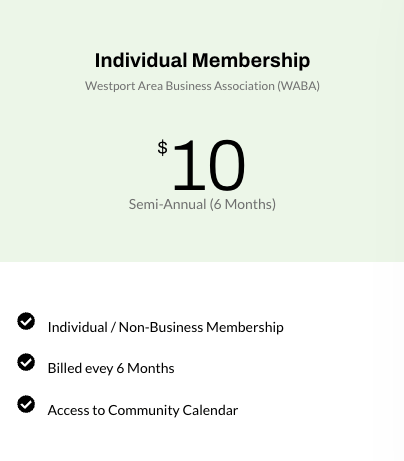Click the words Community Calendar in the last feature
404x461 pixels.
[x=173, y=410]
